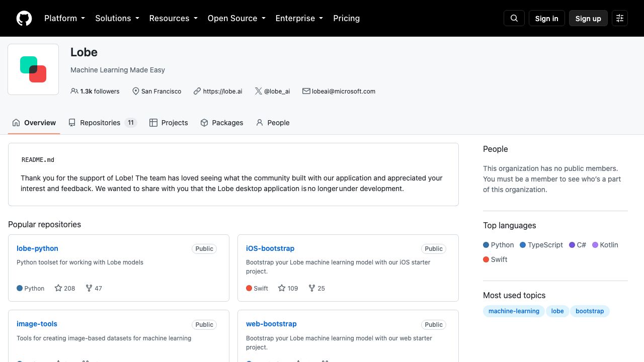
Task: Open the GitHub homepage logo
Action: pos(24,18)
